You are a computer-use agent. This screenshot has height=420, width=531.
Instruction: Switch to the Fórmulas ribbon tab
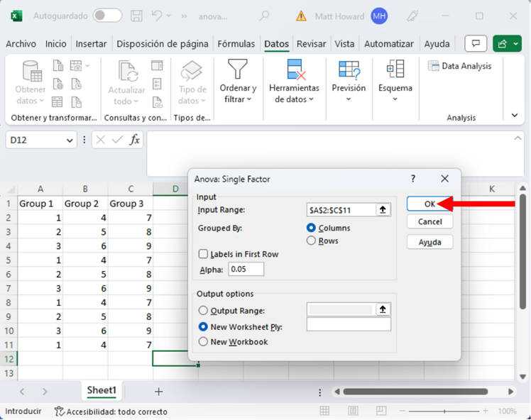[236, 44]
